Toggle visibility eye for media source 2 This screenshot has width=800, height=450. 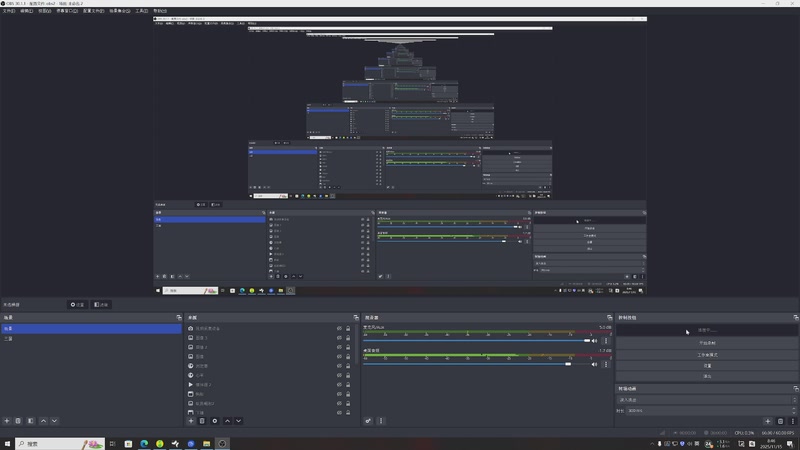coord(339,385)
